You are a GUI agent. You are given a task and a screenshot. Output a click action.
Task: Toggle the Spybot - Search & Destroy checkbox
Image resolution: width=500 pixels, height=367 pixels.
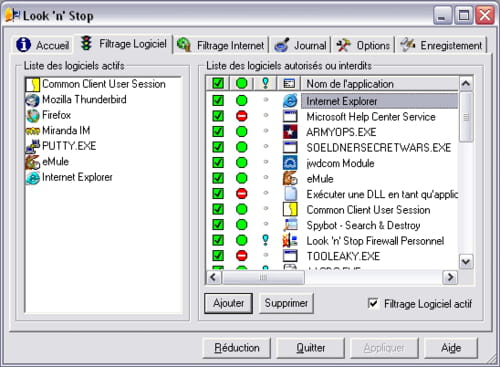click(218, 225)
